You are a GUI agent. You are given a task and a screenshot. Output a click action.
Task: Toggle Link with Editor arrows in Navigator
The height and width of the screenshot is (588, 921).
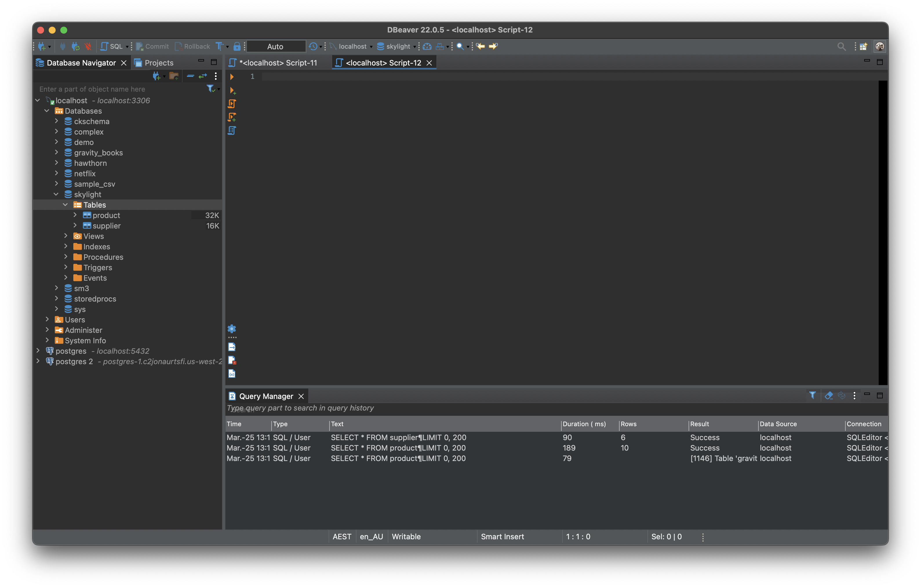tap(203, 76)
